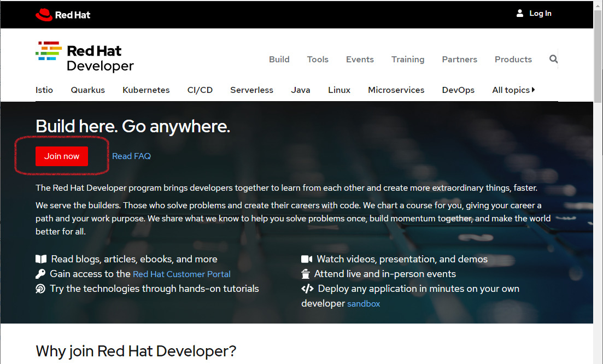Click the 'Why join Red Hat Developer?' heading
The width and height of the screenshot is (603, 364).
[136, 351]
